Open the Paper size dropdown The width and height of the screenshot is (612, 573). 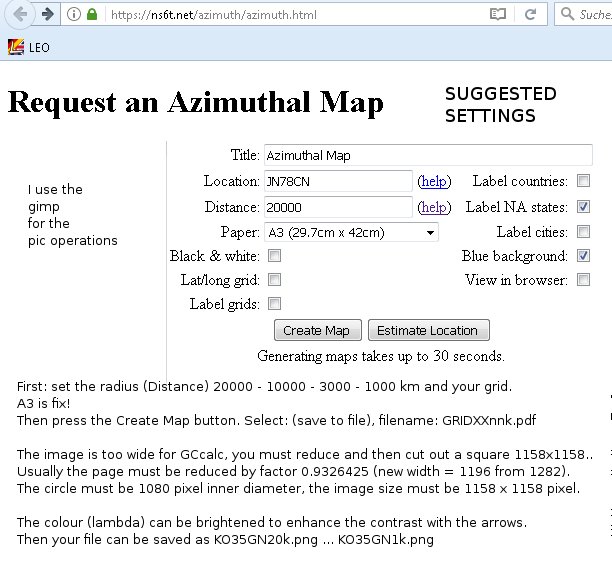pyautogui.click(x=351, y=232)
